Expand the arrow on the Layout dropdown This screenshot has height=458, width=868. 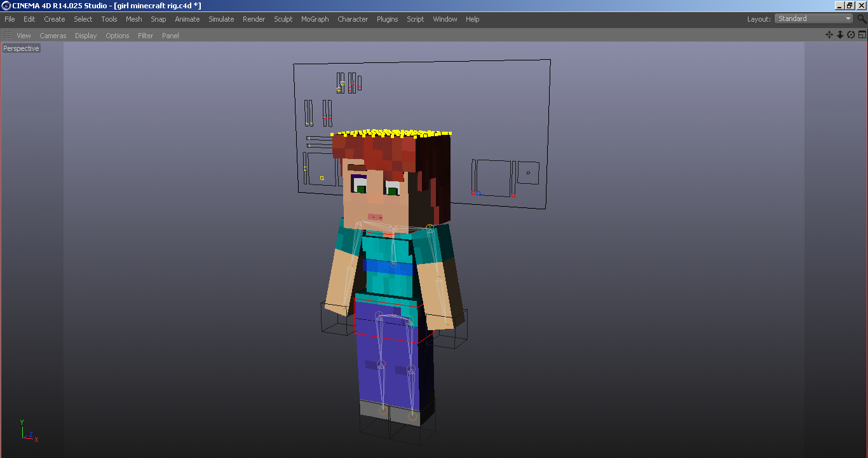(x=850, y=18)
